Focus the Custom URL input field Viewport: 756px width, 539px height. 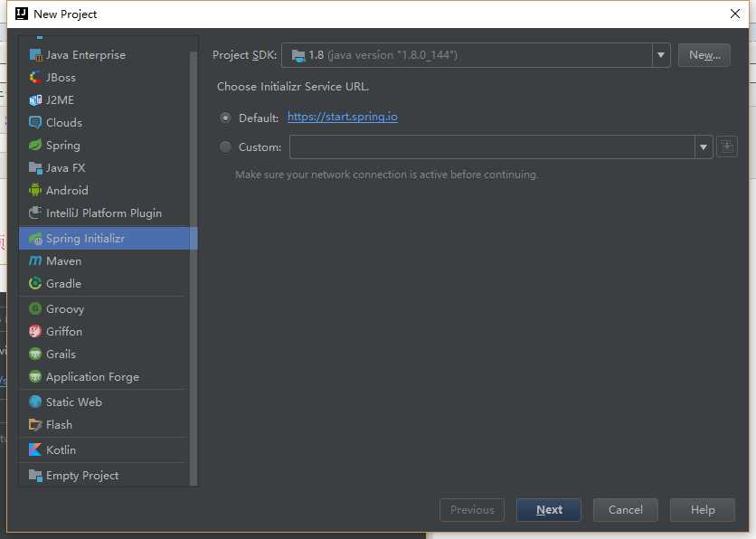pyautogui.click(x=492, y=147)
